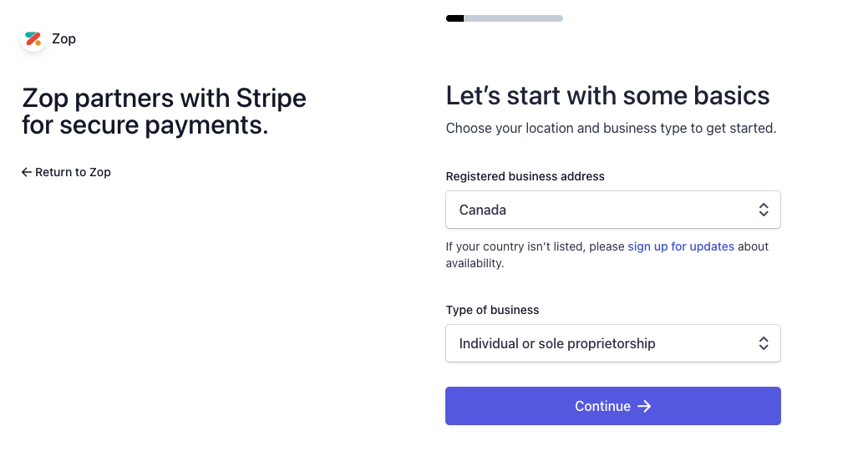
Task: Click the Let's start with some basics heading
Action: [607, 96]
